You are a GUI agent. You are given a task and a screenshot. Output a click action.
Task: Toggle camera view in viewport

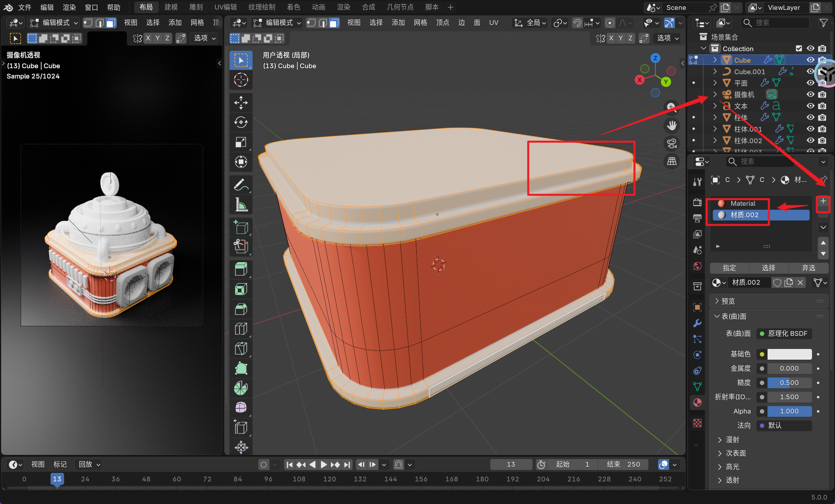672,144
